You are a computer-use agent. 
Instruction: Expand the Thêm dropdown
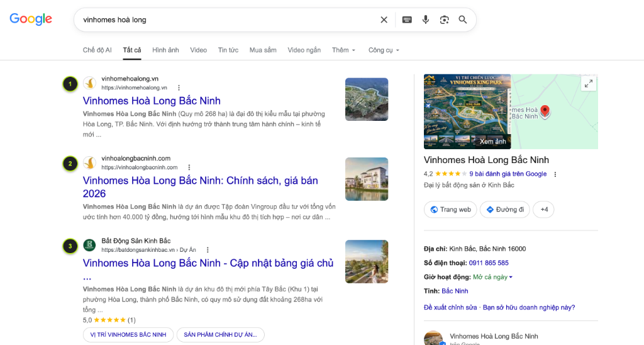click(x=343, y=50)
